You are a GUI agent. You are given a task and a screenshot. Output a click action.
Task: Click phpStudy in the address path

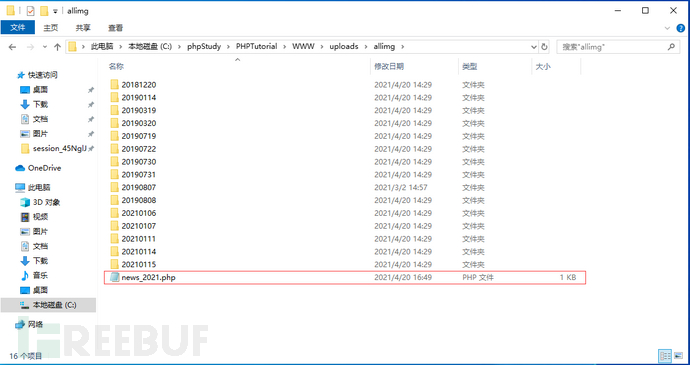204,46
